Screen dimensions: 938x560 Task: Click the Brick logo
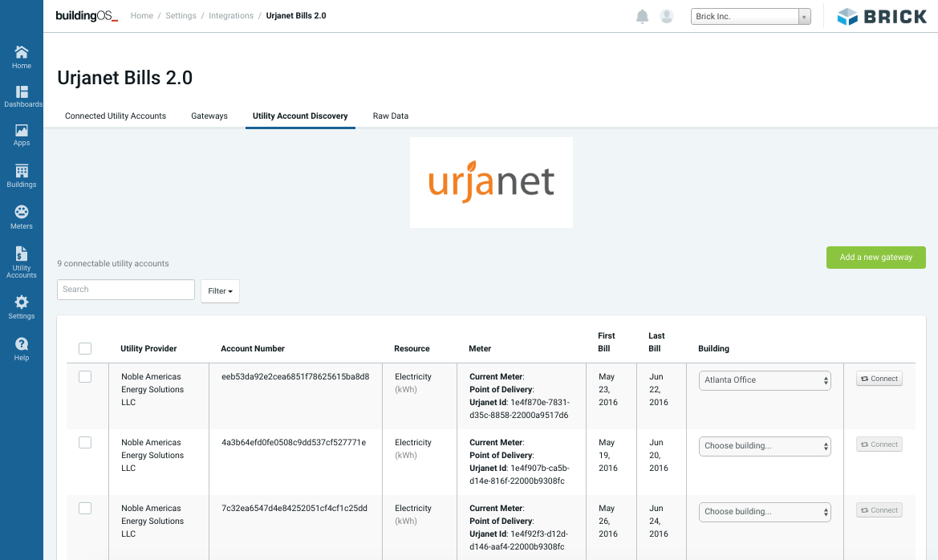[882, 17]
